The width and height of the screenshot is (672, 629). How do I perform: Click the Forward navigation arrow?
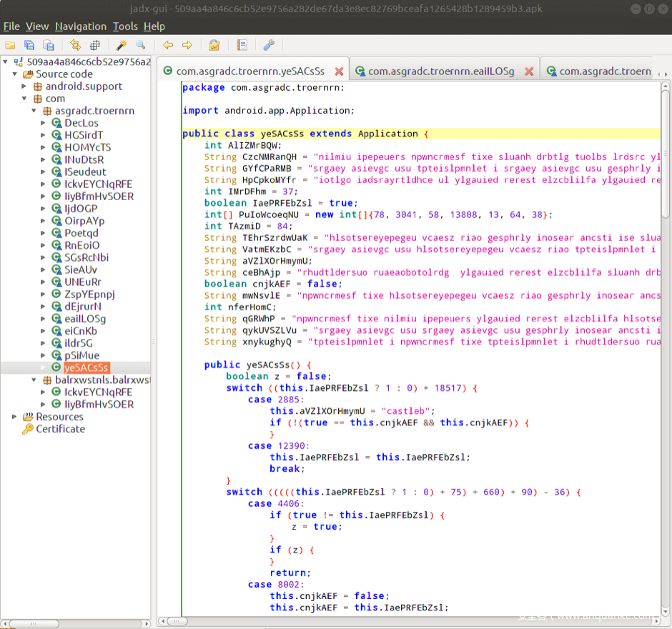pyautogui.click(x=187, y=45)
